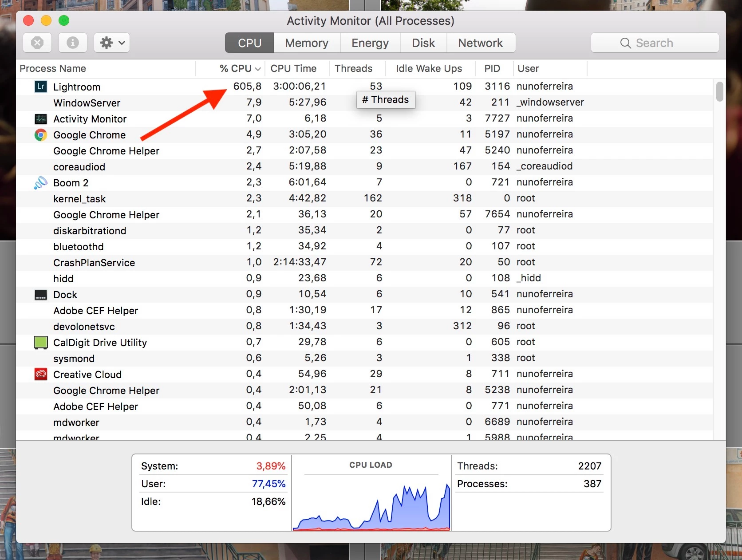Switch to the Disk tab
Screen dimensions: 742x560
[x=423, y=43]
